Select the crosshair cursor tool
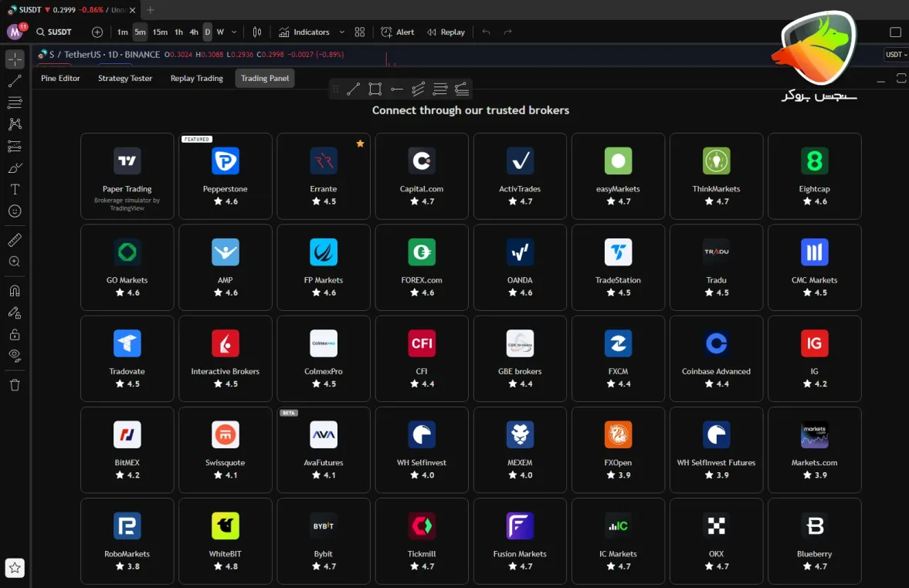This screenshot has height=588, width=909. pyautogui.click(x=15, y=59)
